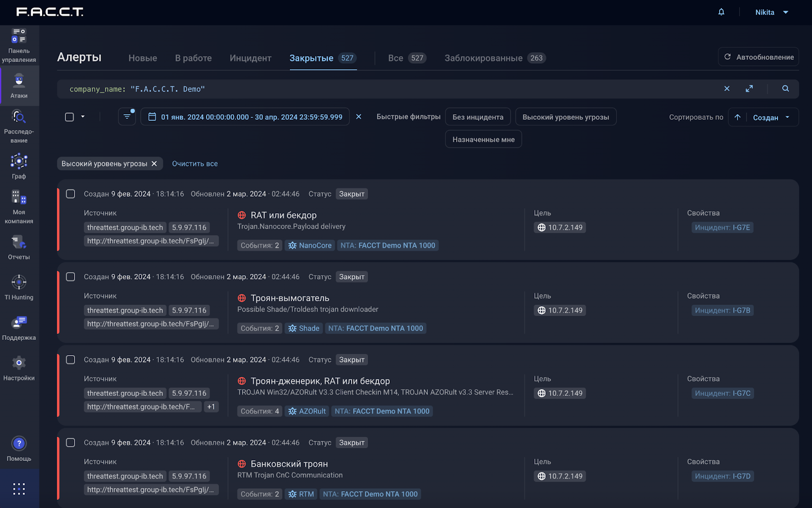Select the RAT или бекдор alert checkbox
812x508 pixels.
point(71,194)
